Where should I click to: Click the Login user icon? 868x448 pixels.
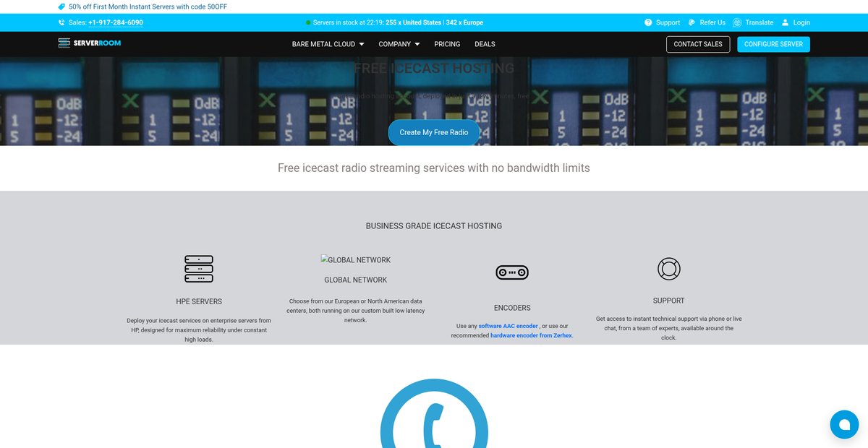point(785,22)
